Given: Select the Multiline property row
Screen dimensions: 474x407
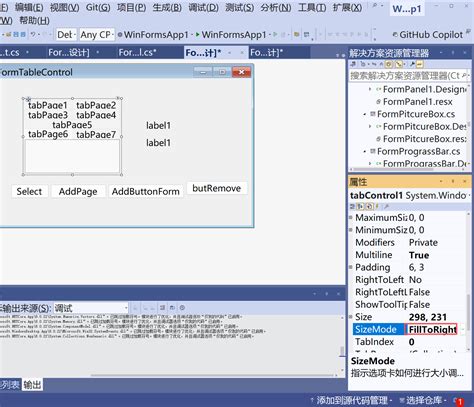Looking at the screenshot, I should [x=407, y=255].
